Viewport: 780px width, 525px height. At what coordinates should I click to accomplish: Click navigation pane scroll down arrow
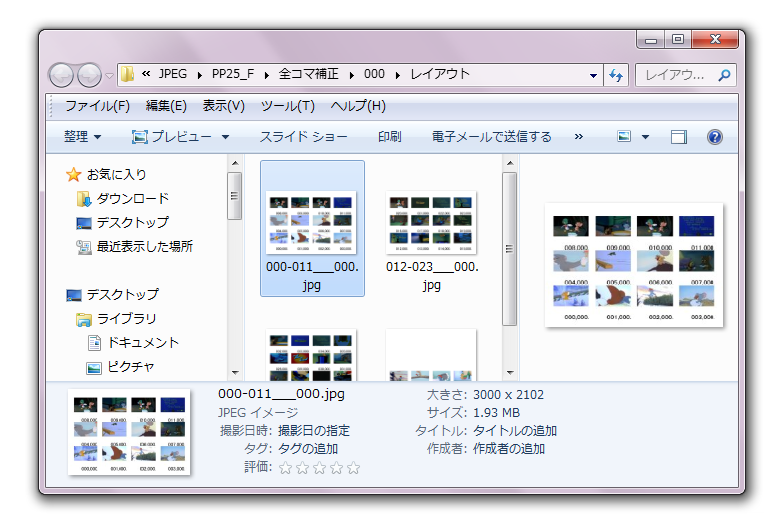(235, 373)
